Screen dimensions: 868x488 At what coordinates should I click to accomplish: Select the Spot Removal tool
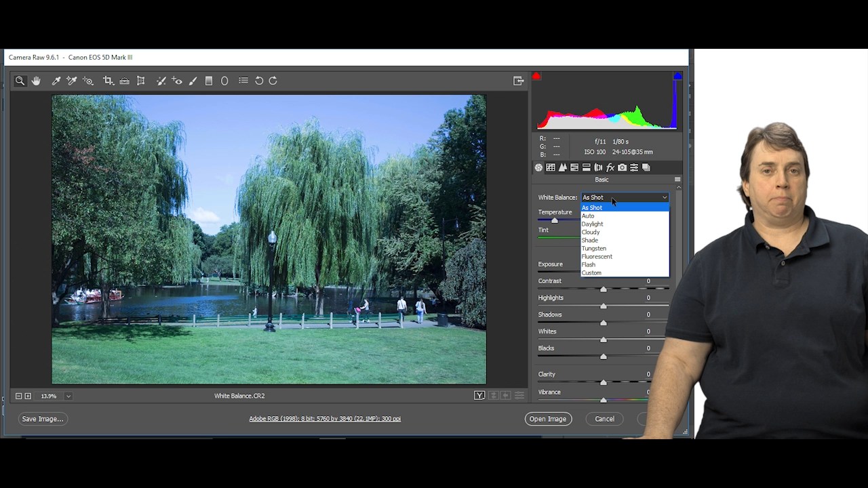click(x=161, y=81)
